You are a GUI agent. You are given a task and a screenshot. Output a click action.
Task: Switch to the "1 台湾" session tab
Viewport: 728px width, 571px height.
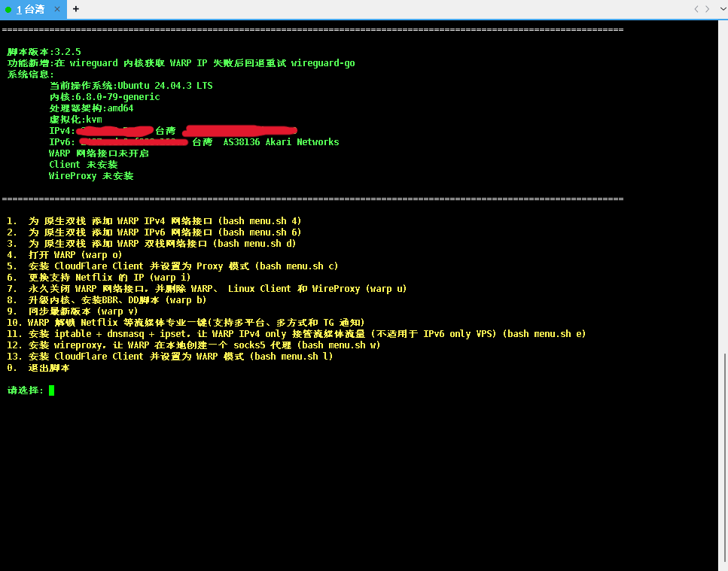click(x=31, y=9)
